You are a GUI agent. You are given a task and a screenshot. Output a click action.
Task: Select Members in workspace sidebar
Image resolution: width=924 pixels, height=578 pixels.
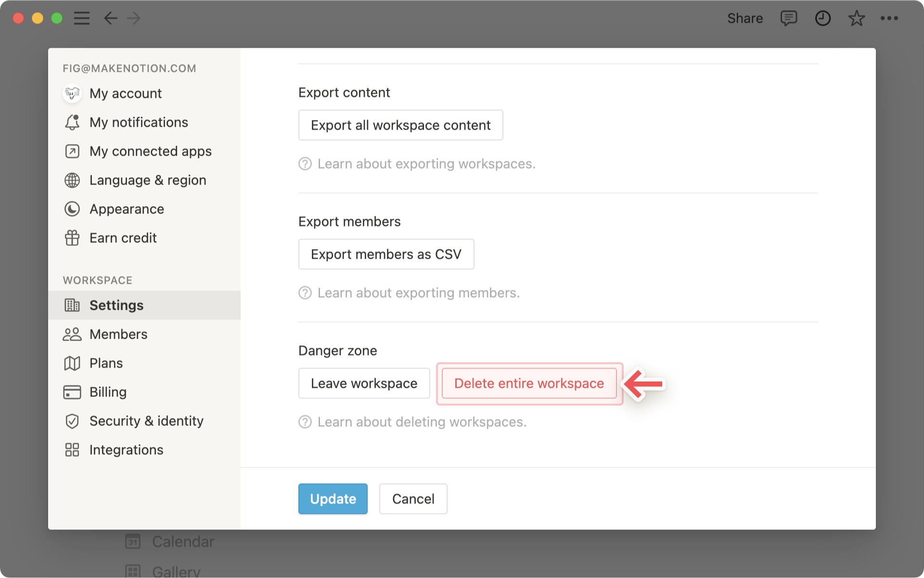[118, 334]
